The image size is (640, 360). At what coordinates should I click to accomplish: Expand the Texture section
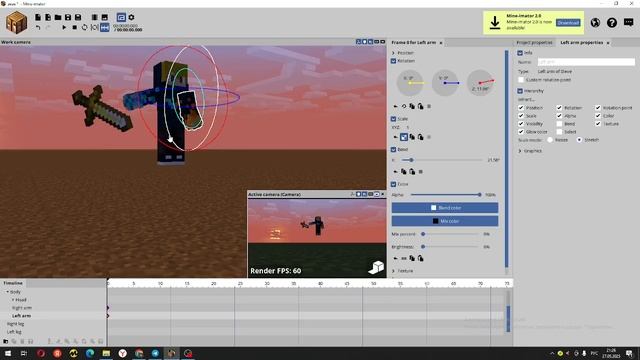[x=393, y=271]
